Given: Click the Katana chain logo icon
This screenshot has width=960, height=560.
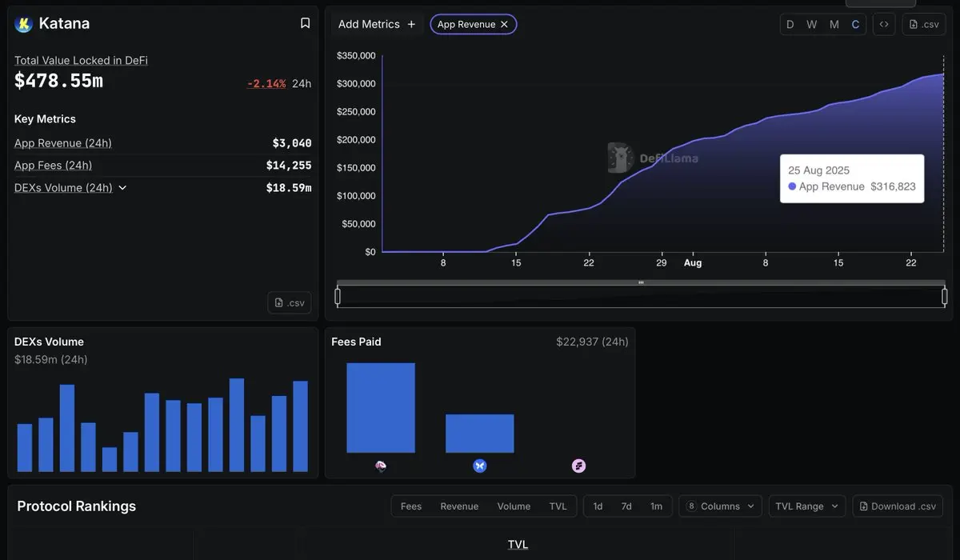Looking at the screenshot, I should [x=24, y=24].
